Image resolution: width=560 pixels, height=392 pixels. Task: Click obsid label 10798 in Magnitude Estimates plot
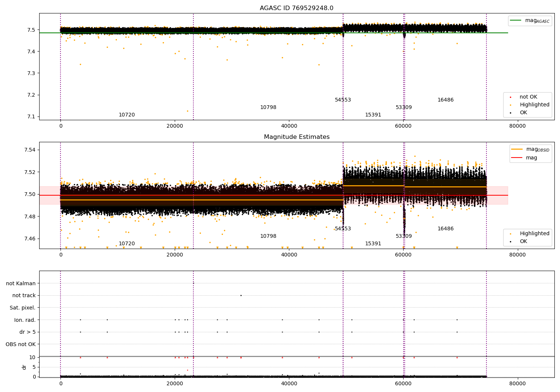pos(268,236)
